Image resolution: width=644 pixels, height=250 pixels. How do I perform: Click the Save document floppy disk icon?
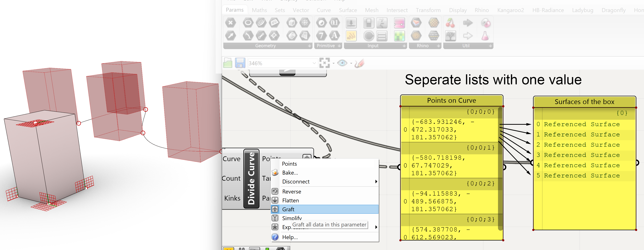(x=240, y=63)
